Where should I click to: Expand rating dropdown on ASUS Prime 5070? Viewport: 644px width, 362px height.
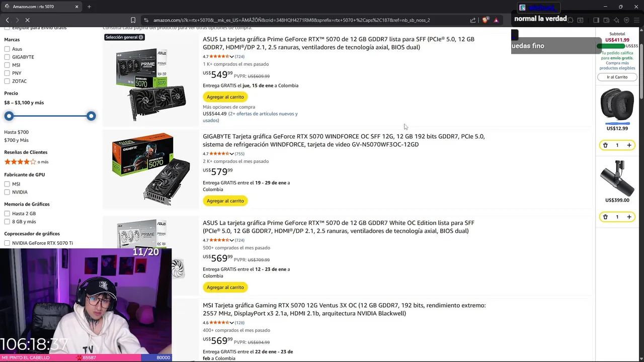(231, 56)
